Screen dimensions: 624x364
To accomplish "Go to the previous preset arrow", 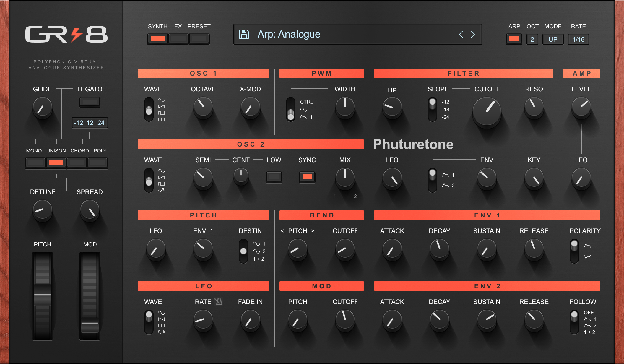I will tap(461, 34).
